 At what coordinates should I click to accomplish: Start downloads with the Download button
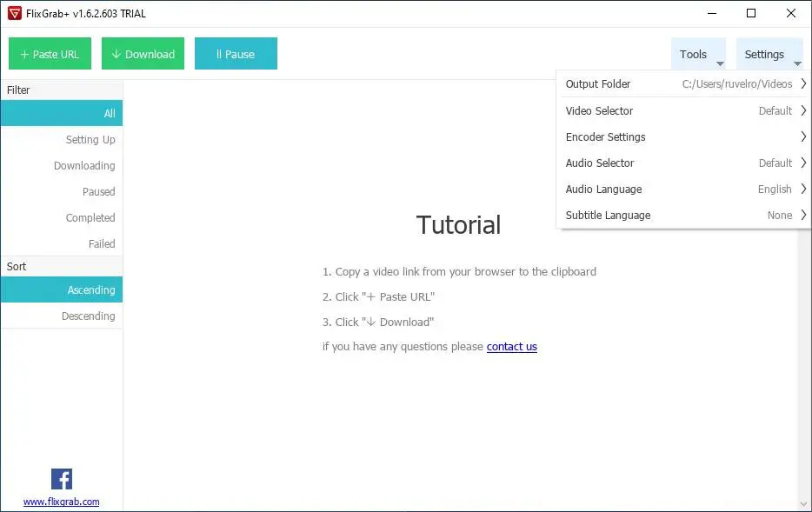[143, 53]
